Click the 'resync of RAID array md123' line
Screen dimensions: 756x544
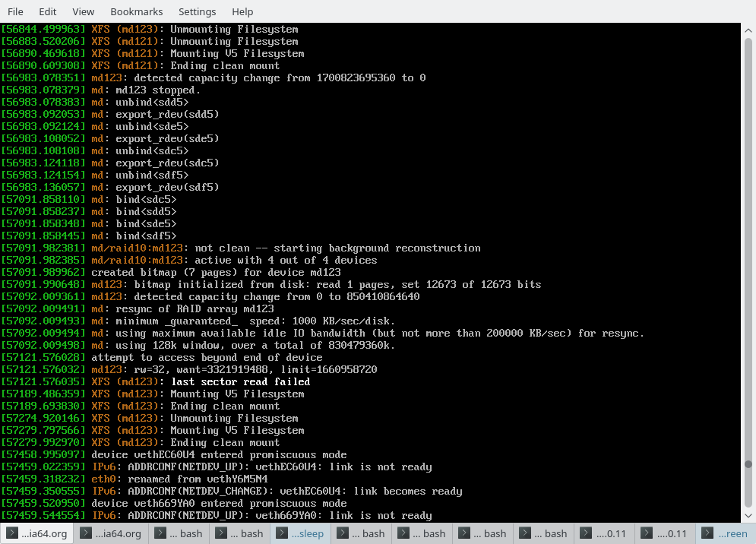pos(138,308)
